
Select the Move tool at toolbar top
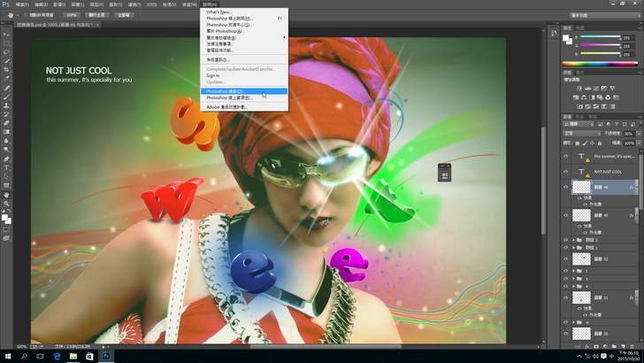tap(6, 34)
